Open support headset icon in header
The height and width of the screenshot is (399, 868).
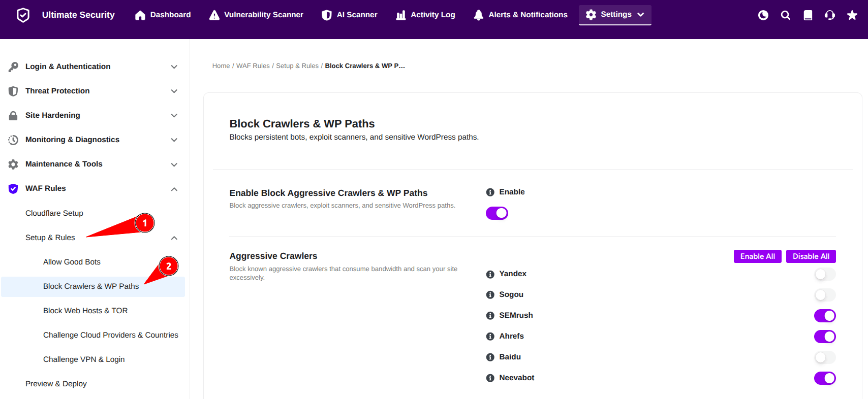[830, 15]
